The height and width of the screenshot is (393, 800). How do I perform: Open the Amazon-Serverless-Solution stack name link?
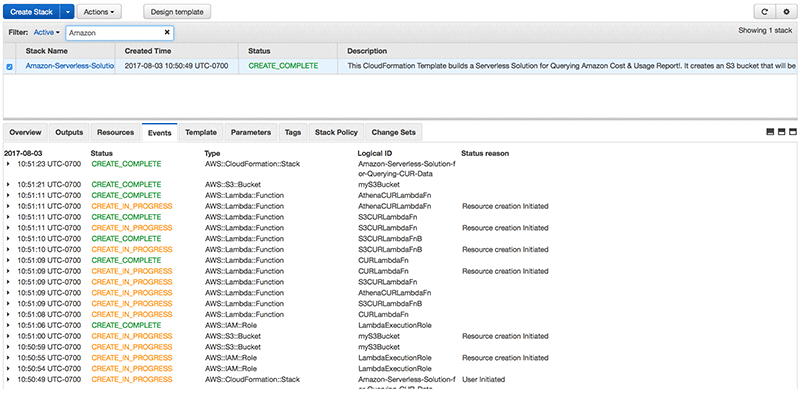pos(70,66)
